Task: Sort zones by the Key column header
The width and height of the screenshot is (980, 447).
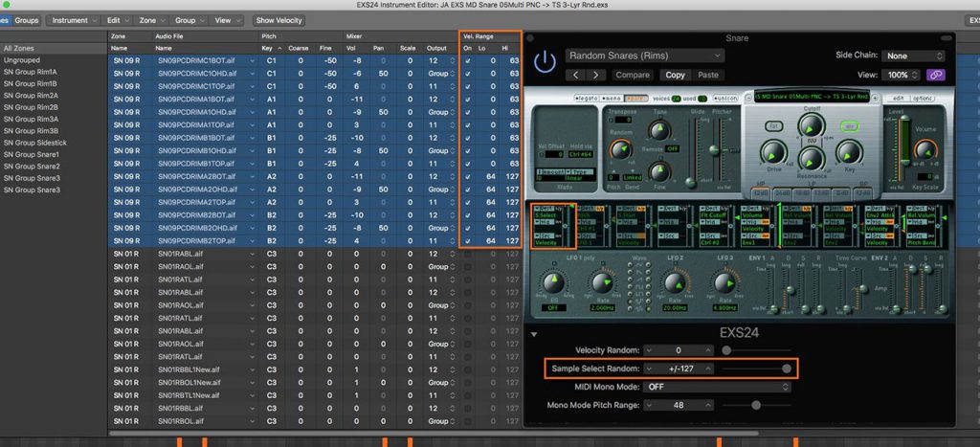Action: pos(270,48)
